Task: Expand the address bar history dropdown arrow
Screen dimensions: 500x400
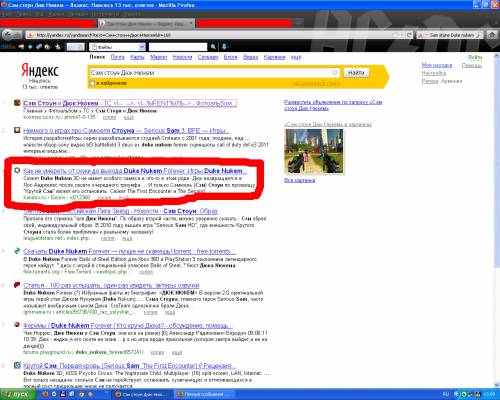Action: 402,35
